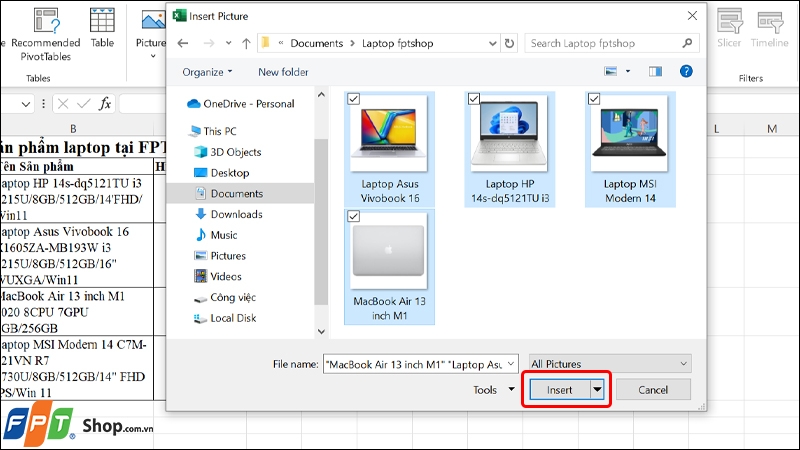Uncheck Laptop MSI Modern 14 checkbox

coord(594,99)
